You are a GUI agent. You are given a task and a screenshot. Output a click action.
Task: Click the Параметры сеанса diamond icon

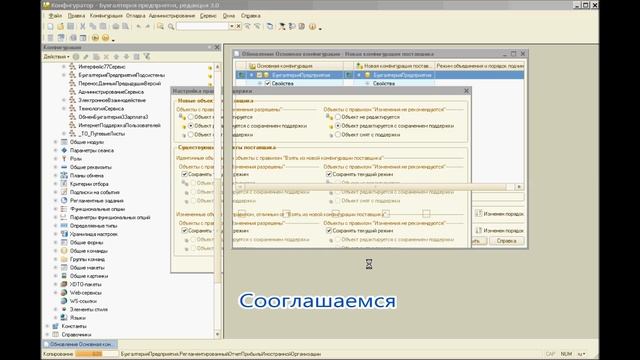64,150
